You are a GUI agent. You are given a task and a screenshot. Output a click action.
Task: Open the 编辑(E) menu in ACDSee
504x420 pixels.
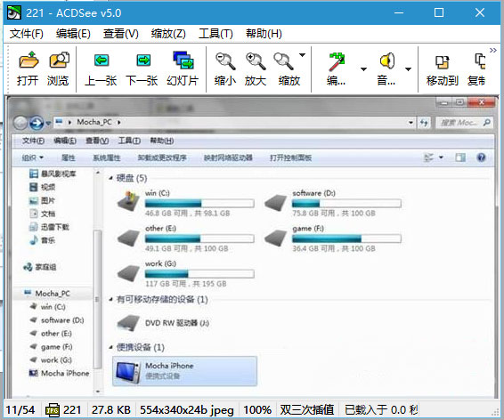point(73,34)
